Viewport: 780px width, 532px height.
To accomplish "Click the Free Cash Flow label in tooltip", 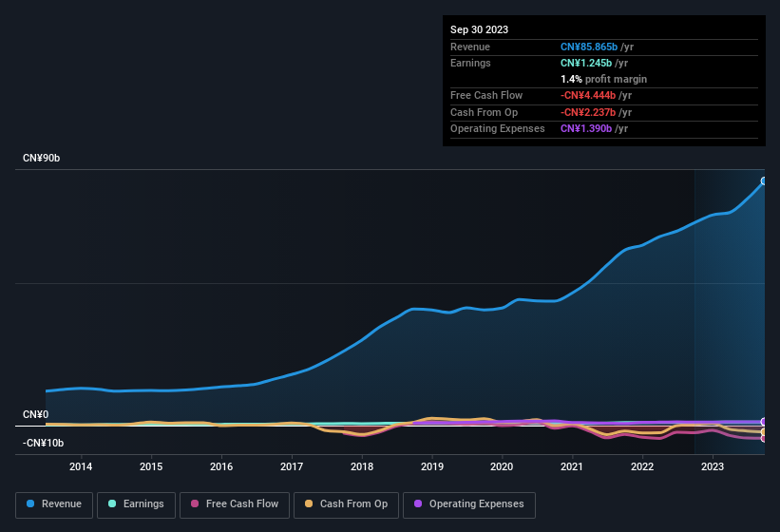I will (486, 95).
